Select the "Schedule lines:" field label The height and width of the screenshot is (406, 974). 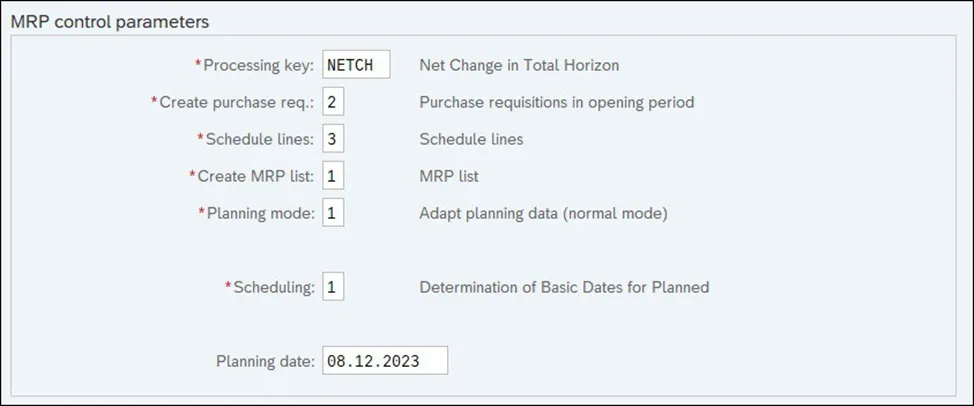261,140
